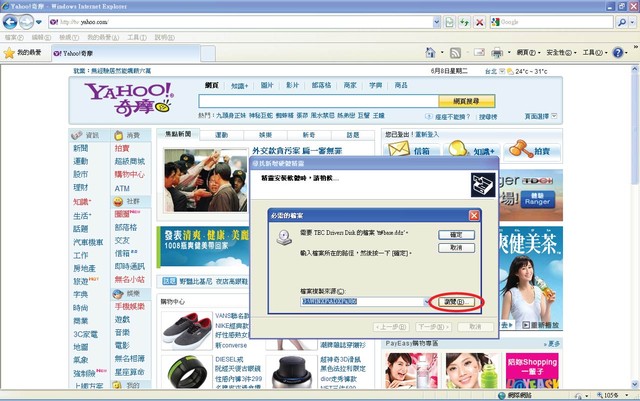640x401 pixels.
Task: Switch to the 運動 news tab
Action: [x=222, y=135]
